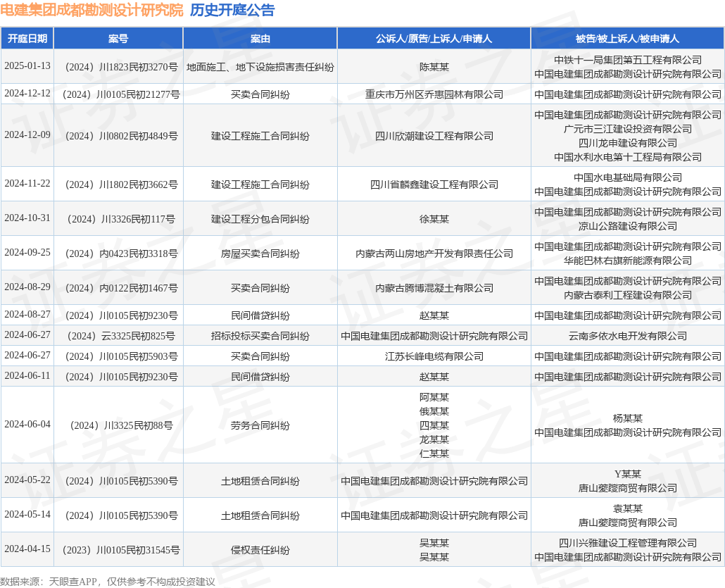
Task: Select the title 历史开庭公告
Action: click(232, 10)
